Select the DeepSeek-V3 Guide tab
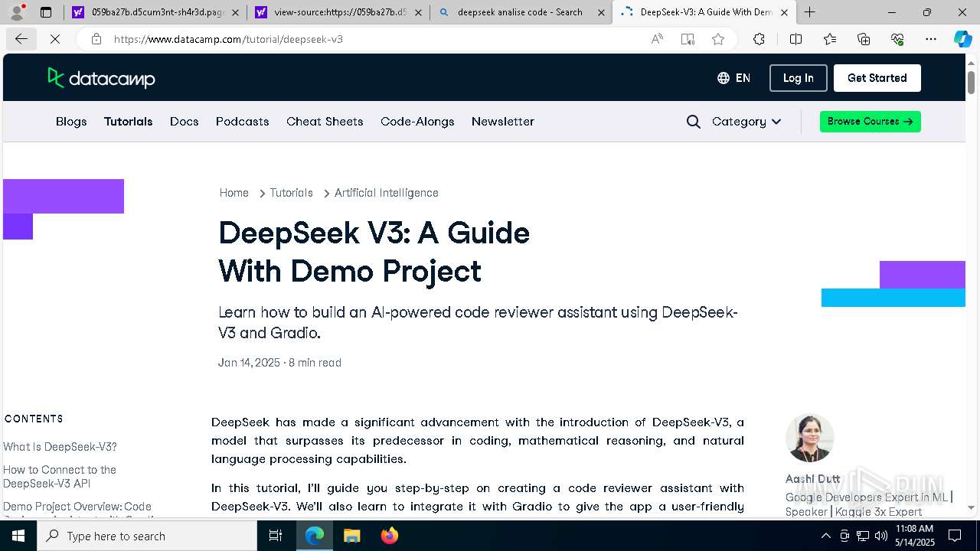Image resolution: width=980 pixels, height=551 pixels. tap(704, 12)
